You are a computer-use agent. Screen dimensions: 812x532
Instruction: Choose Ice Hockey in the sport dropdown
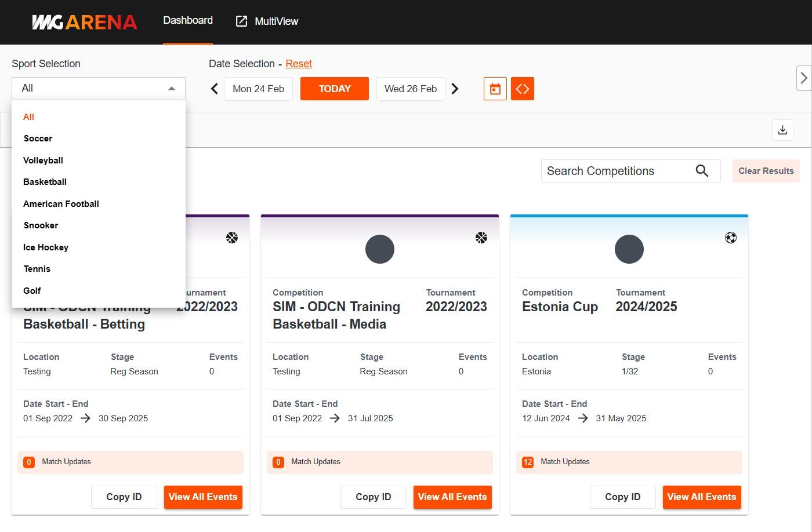click(46, 247)
